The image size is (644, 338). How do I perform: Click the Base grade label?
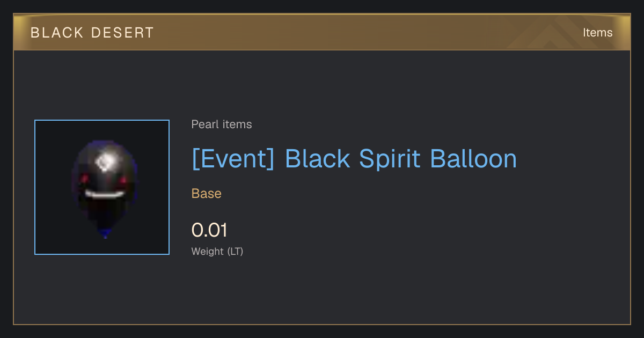click(x=207, y=194)
